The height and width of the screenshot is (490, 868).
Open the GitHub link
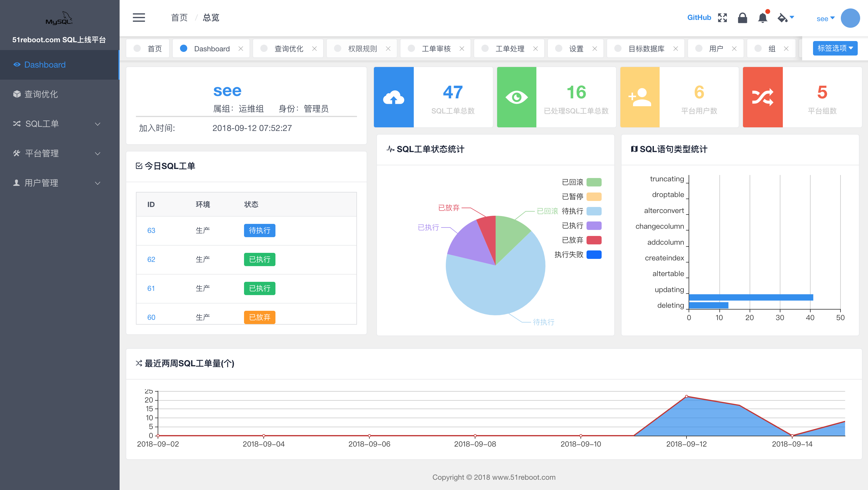tap(699, 17)
